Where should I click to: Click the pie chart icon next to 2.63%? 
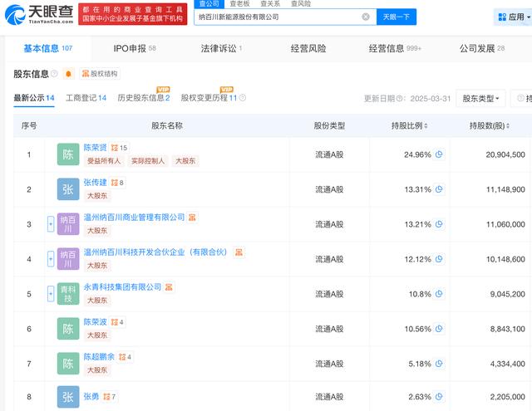(439, 396)
